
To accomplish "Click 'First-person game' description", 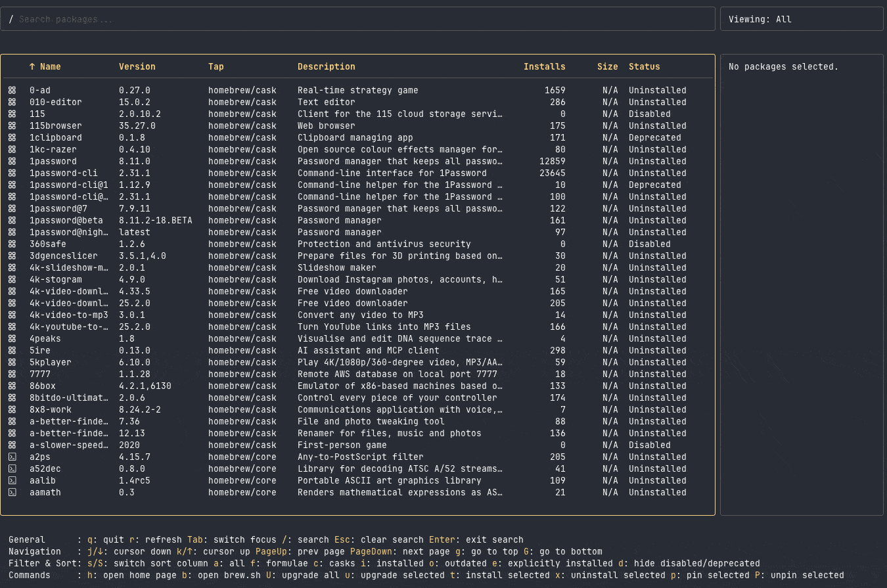I will (x=342, y=445).
